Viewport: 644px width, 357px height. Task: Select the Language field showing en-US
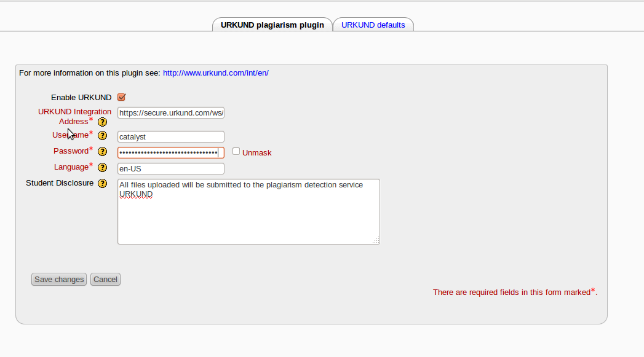tap(170, 169)
